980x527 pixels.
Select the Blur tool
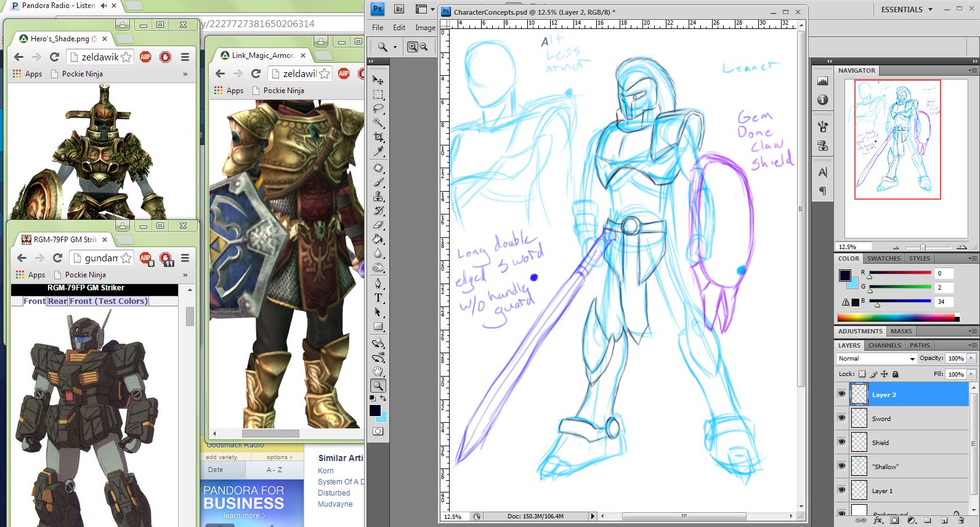pyautogui.click(x=378, y=253)
